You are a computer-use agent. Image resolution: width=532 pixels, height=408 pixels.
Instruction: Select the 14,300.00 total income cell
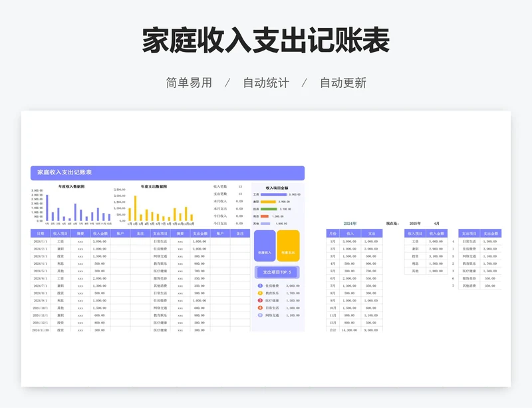350,330
